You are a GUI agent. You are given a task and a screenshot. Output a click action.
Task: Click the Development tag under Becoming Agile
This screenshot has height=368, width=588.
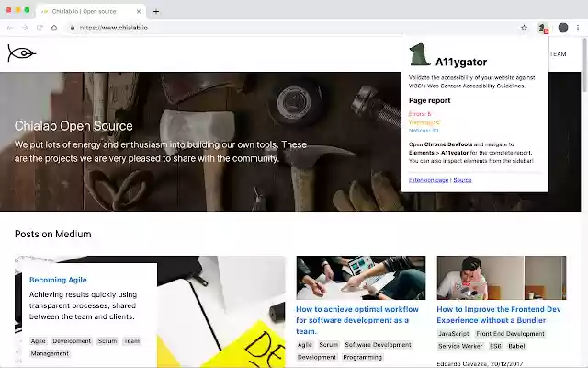click(72, 341)
